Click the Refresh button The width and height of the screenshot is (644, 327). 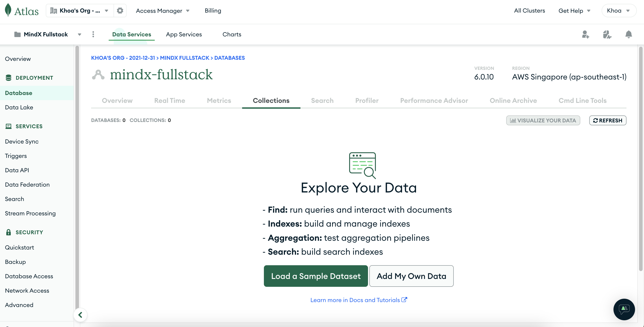point(607,120)
